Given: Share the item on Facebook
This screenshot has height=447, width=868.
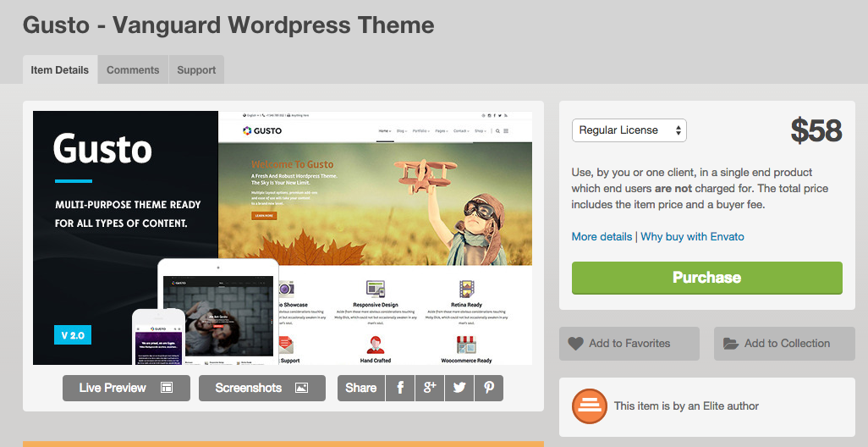Looking at the screenshot, I should click(x=400, y=388).
